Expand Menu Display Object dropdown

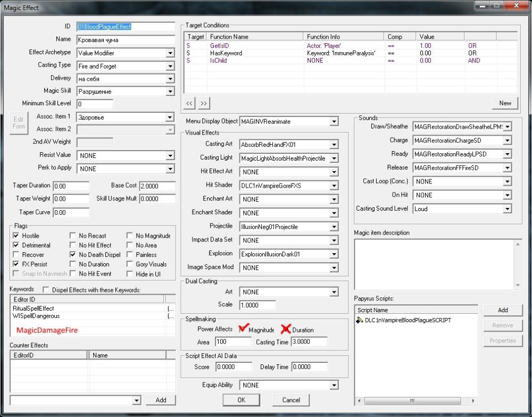point(334,122)
